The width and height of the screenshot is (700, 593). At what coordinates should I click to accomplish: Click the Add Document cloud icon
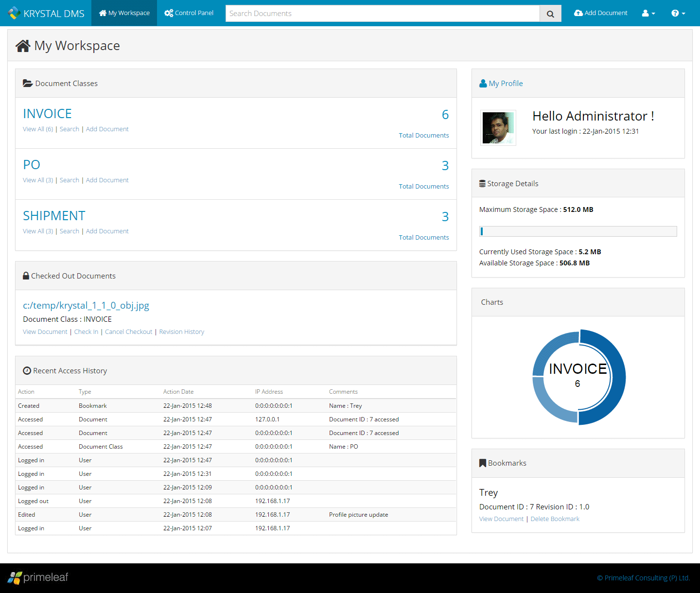pyautogui.click(x=578, y=13)
